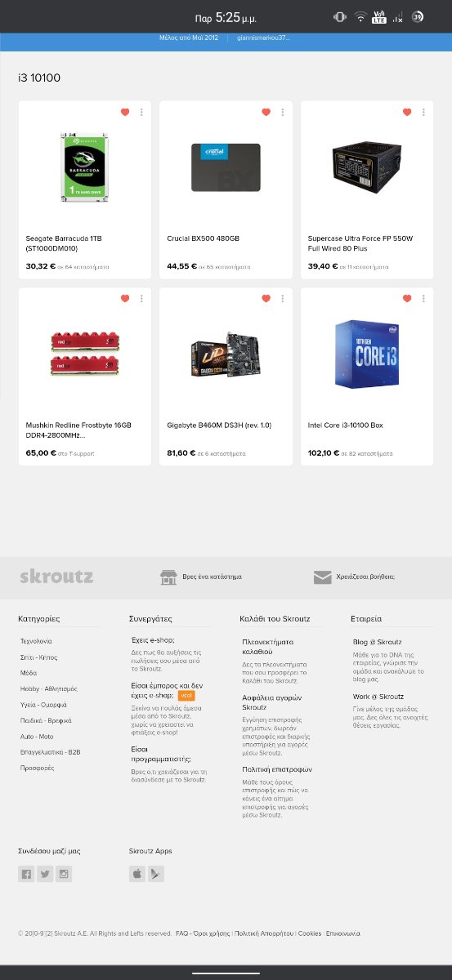This screenshot has height=980, width=452.
Task: Click the Skroutz logo in footer
Action: point(56,577)
